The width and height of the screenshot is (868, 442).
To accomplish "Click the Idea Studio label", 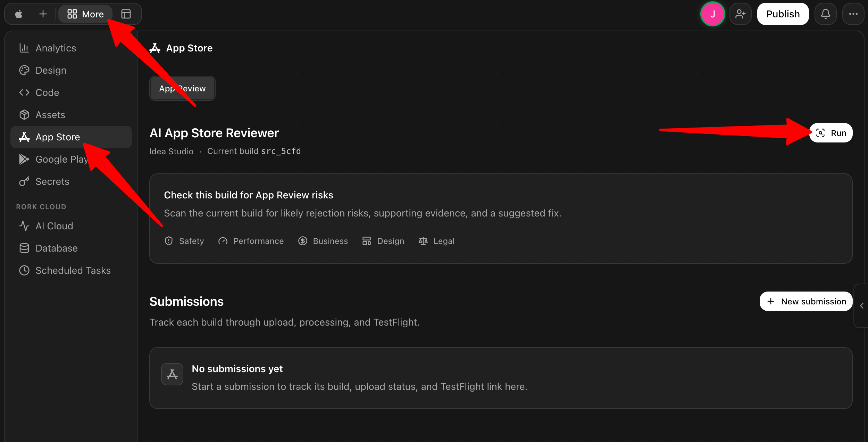I will click(x=171, y=151).
